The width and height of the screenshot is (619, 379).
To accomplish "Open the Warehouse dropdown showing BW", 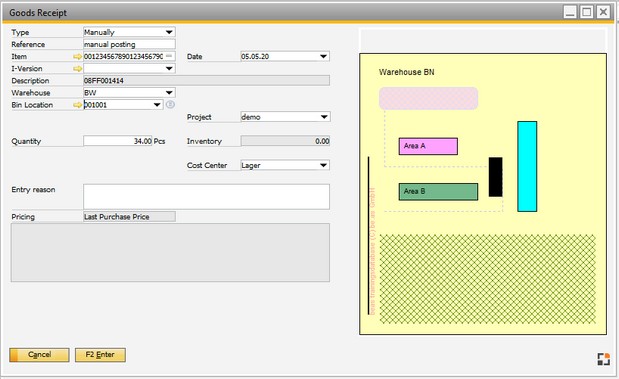I will 169,93.
